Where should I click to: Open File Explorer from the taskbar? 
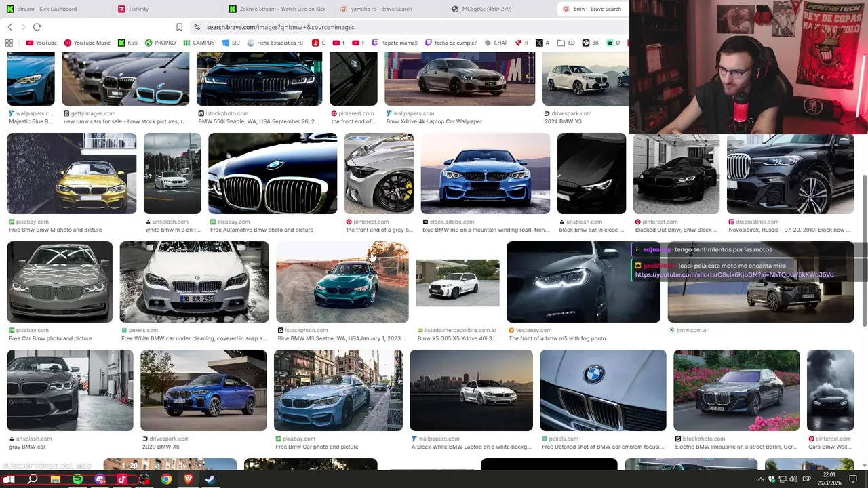tap(56, 479)
